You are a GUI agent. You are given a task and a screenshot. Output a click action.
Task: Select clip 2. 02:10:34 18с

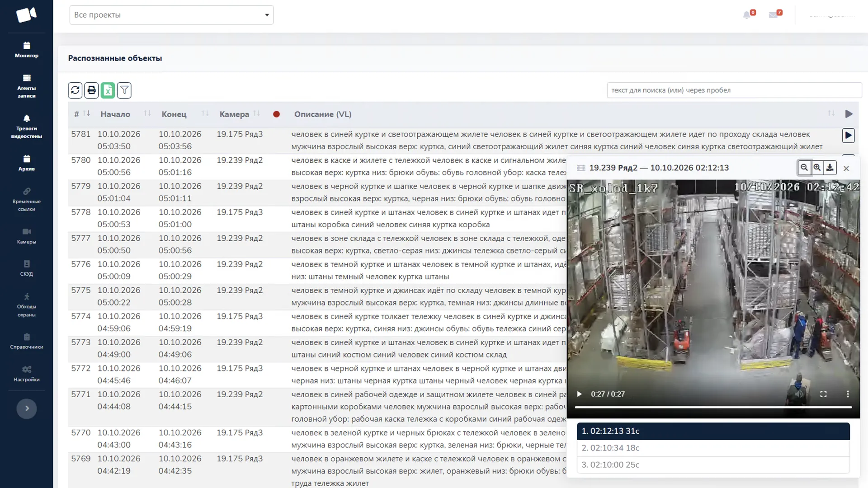(713, 448)
